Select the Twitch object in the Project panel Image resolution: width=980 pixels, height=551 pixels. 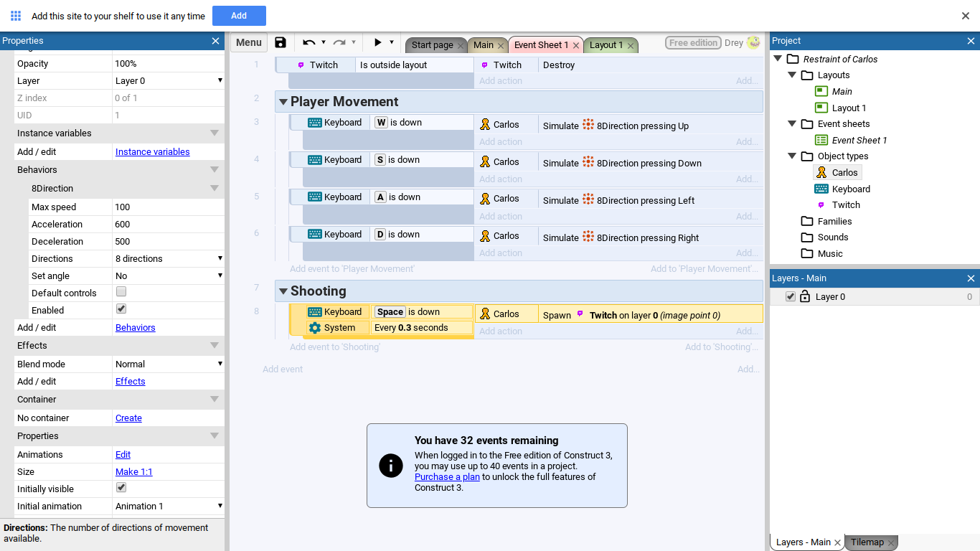click(845, 205)
